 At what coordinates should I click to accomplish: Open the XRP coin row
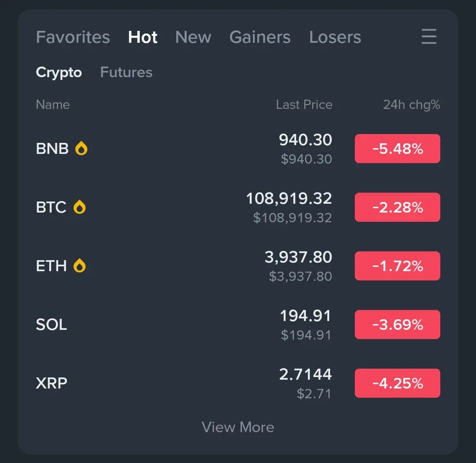[238, 383]
